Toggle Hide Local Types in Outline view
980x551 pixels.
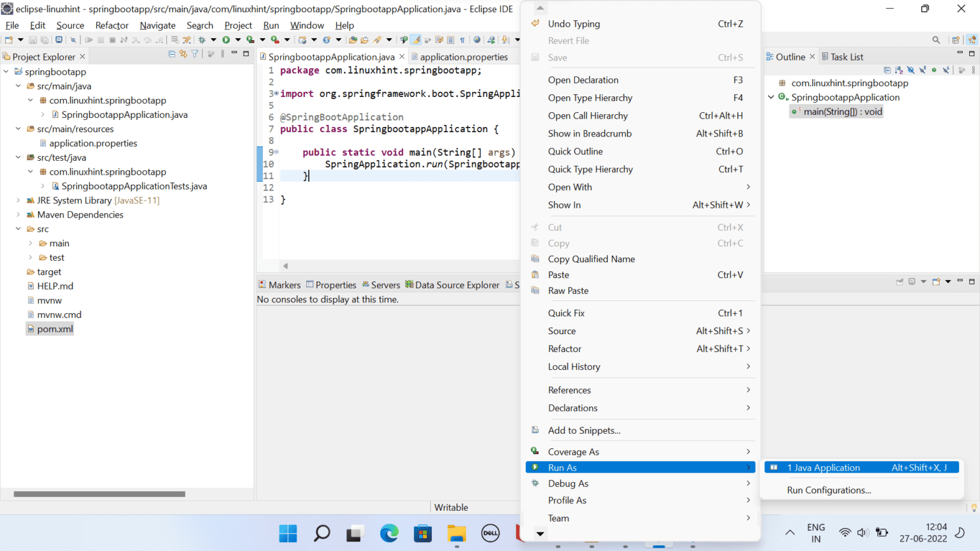pyautogui.click(x=946, y=70)
